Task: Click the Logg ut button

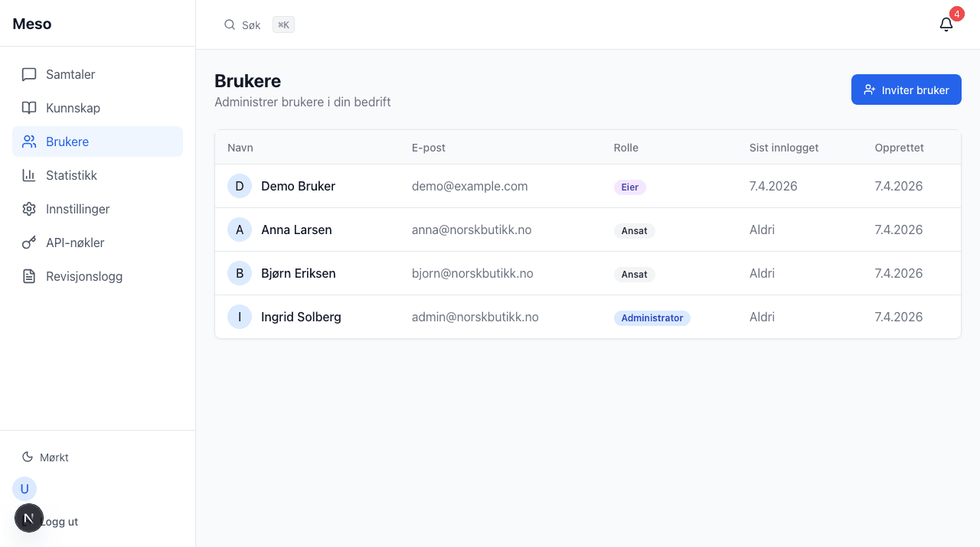Action: pyautogui.click(x=60, y=522)
